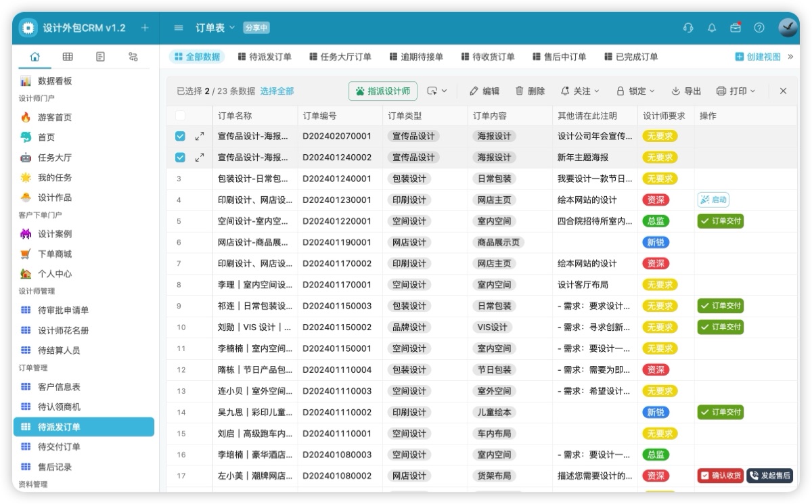This screenshot has height=504, width=812.
Task: Select the form document icon tab in sidebar
Action: click(x=100, y=57)
